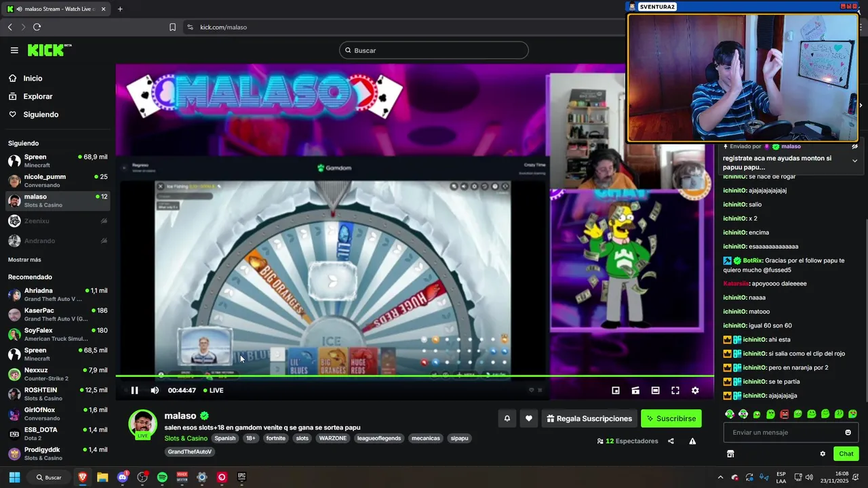The image size is (868, 488).
Task: Insert the red angry emote
Action: (784, 414)
